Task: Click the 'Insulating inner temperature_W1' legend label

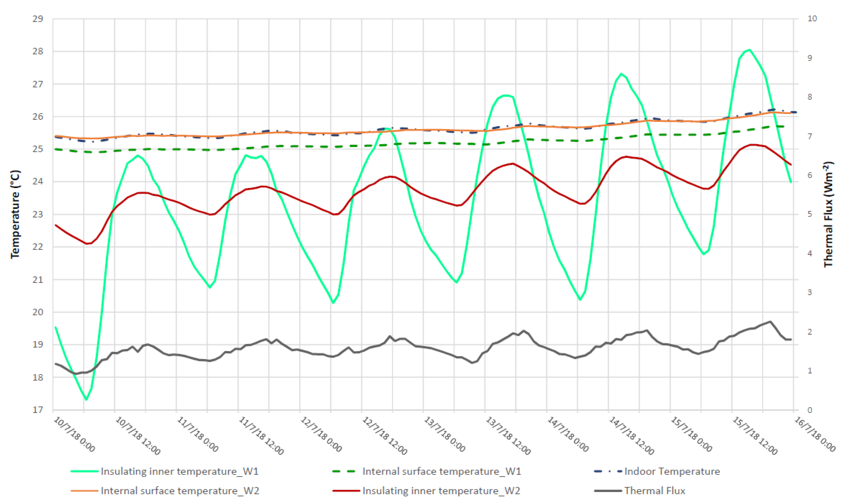Action: point(180,472)
